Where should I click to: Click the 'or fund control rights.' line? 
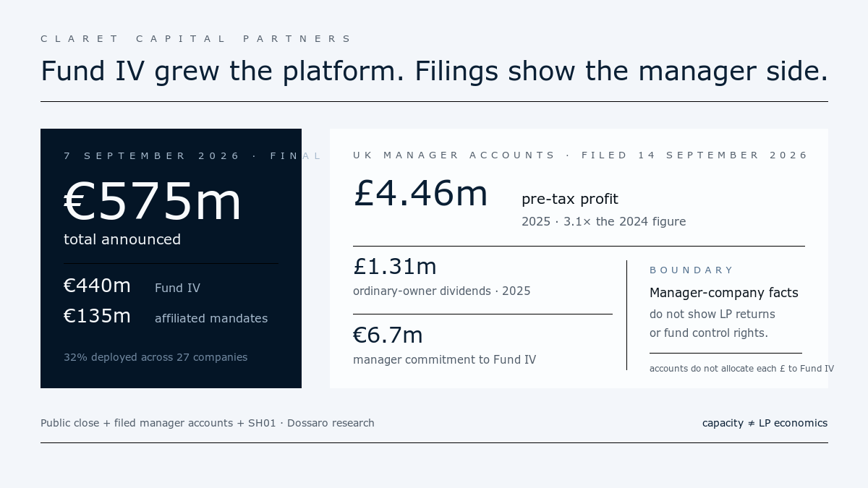(709, 333)
